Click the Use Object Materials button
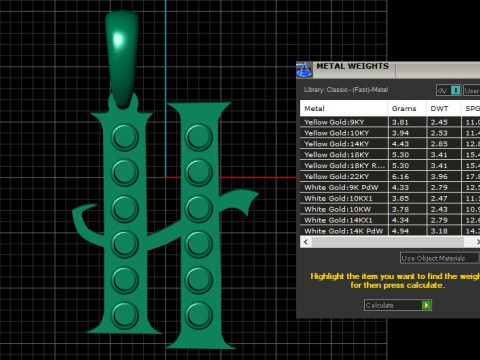Image resolution: width=480 pixels, height=360 pixels. tap(439, 258)
